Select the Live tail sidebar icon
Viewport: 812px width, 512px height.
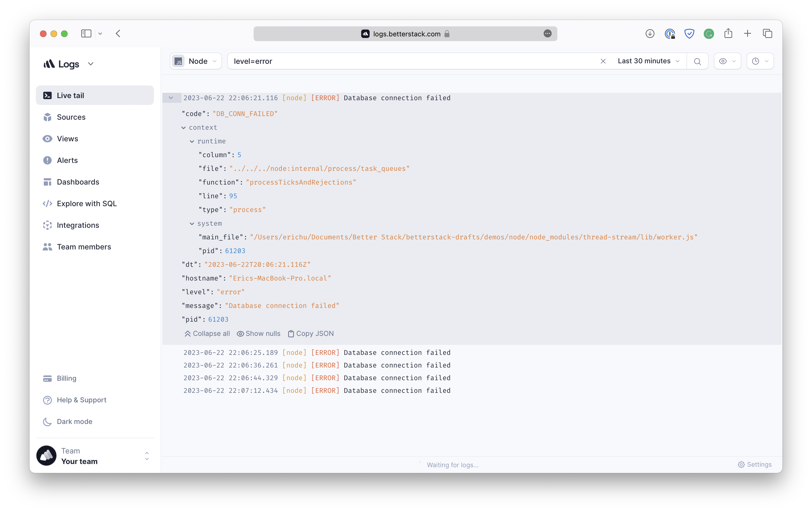coord(48,95)
